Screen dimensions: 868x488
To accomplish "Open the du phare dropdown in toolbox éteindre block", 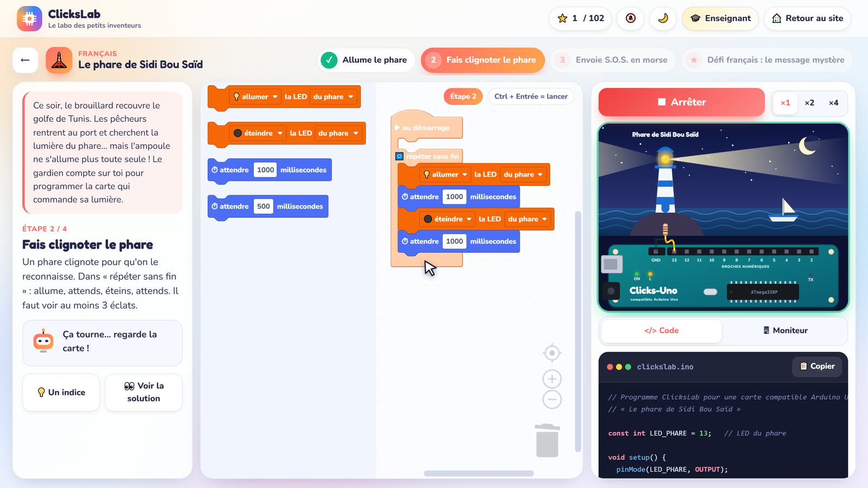I will (339, 133).
